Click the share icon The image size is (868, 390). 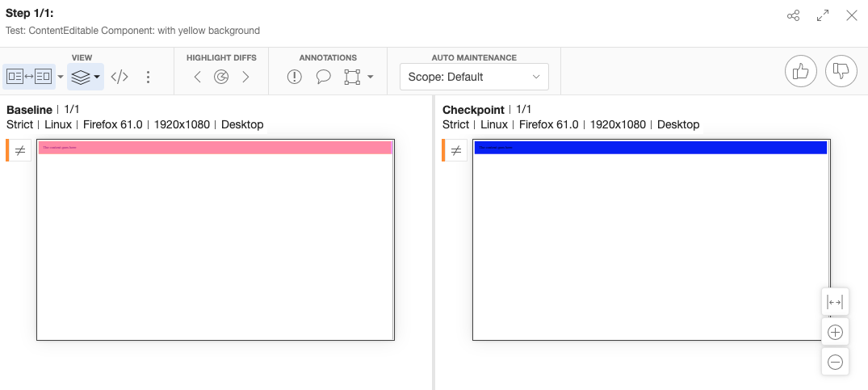pos(793,15)
